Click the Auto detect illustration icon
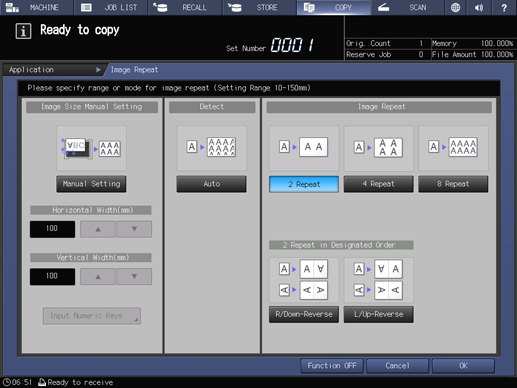 coord(211,148)
